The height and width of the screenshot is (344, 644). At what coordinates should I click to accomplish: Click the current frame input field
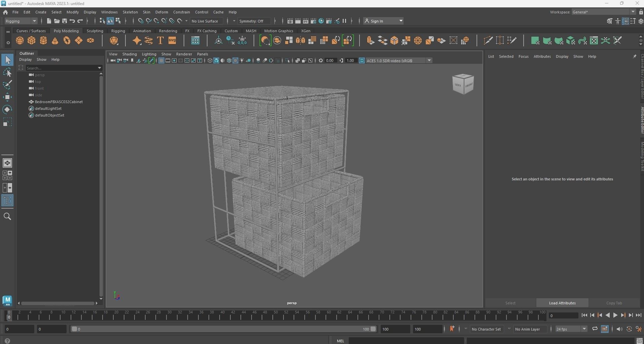click(564, 315)
